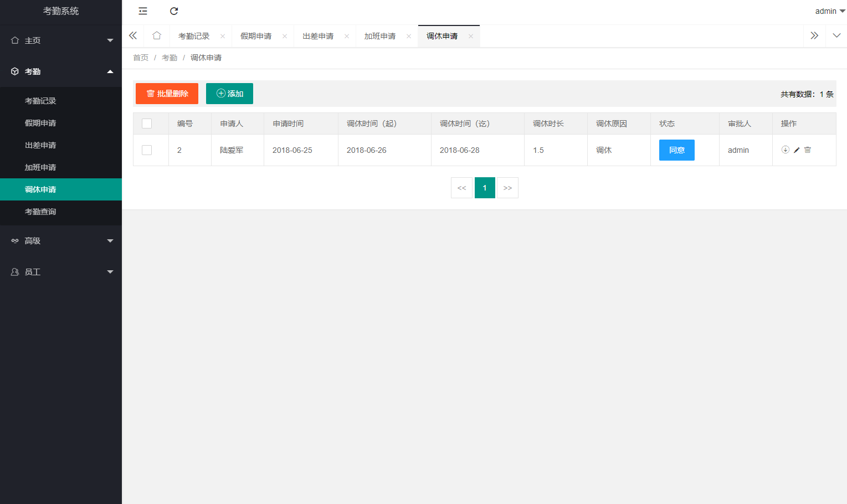Click the left double-arrow tab scroll icon
This screenshot has height=504, width=847.
pos(133,35)
